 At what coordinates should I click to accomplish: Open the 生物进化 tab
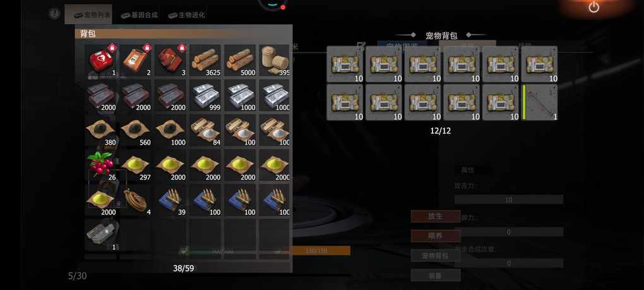186,15
